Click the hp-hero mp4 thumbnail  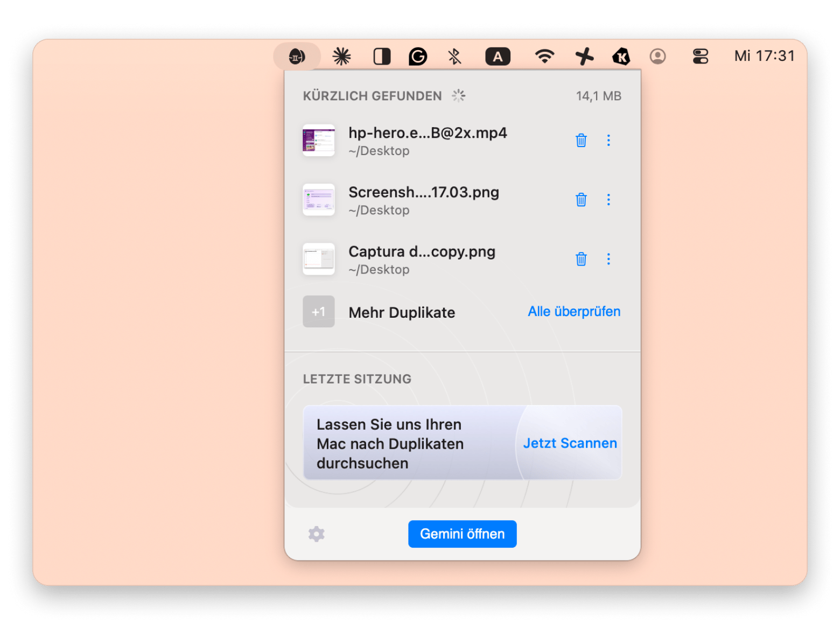pyautogui.click(x=318, y=140)
